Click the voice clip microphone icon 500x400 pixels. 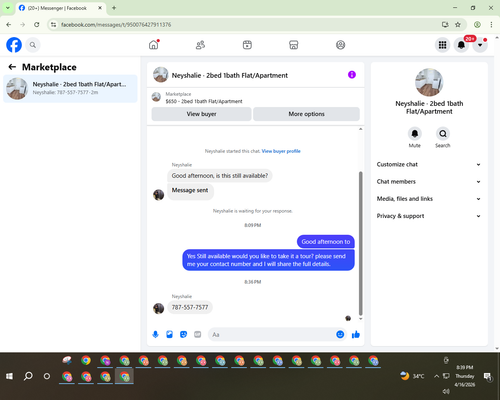[155, 334]
